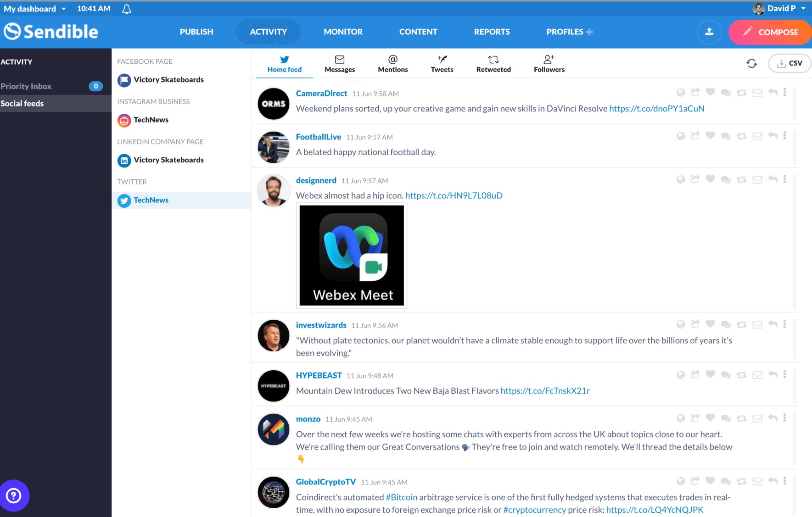Click the Sendible logo
The width and height of the screenshot is (812, 517).
tap(51, 32)
